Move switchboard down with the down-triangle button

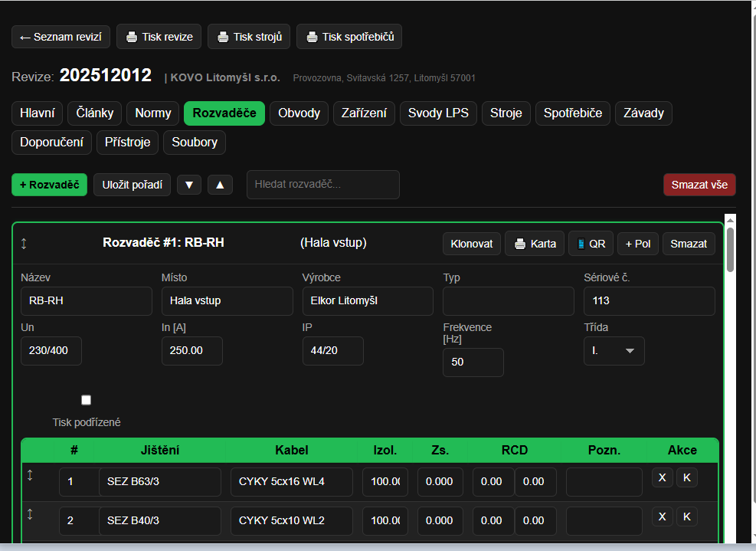pyautogui.click(x=189, y=185)
